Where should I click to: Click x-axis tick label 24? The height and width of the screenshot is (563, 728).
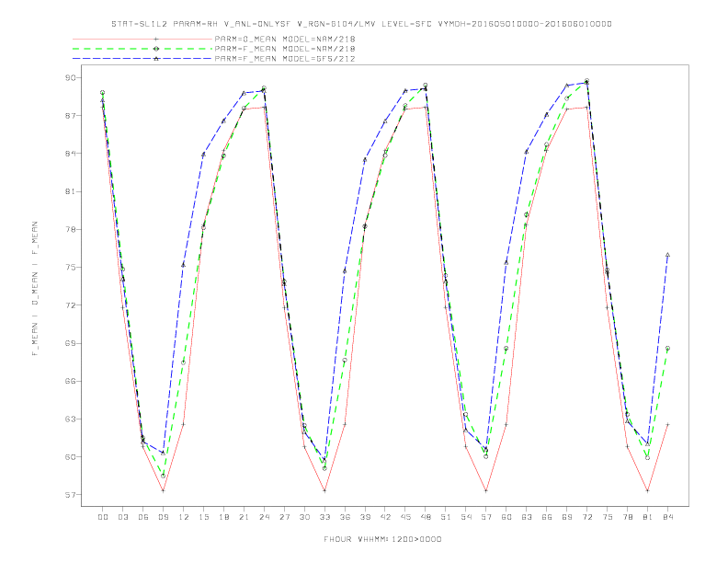(264, 517)
